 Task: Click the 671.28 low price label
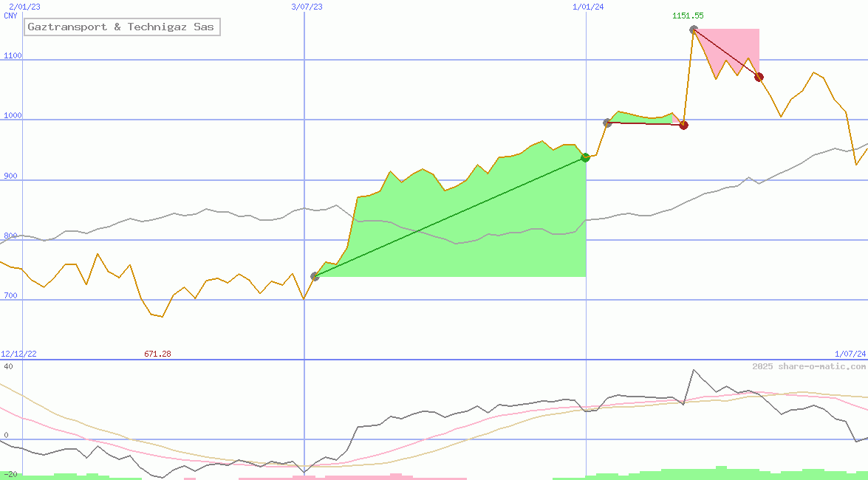click(x=157, y=354)
